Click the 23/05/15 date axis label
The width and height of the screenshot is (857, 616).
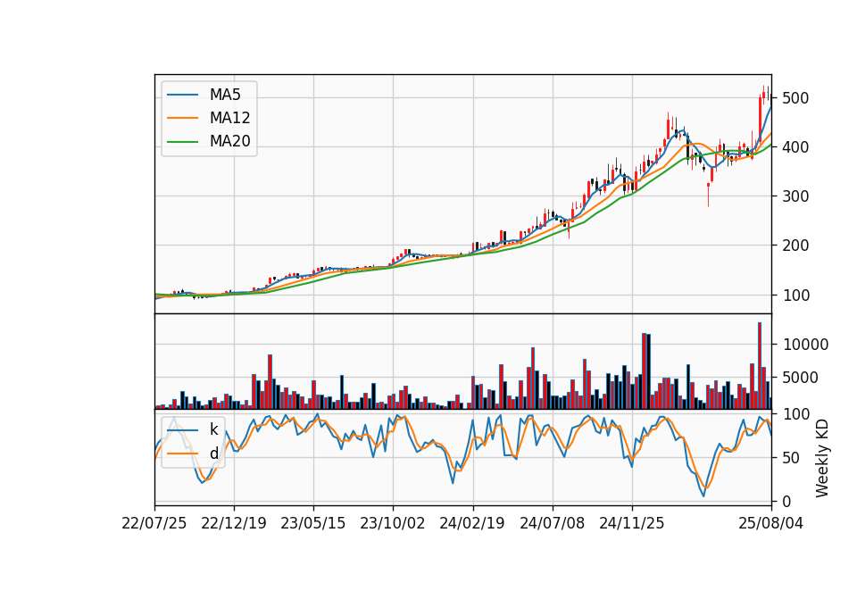click(x=313, y=523)
